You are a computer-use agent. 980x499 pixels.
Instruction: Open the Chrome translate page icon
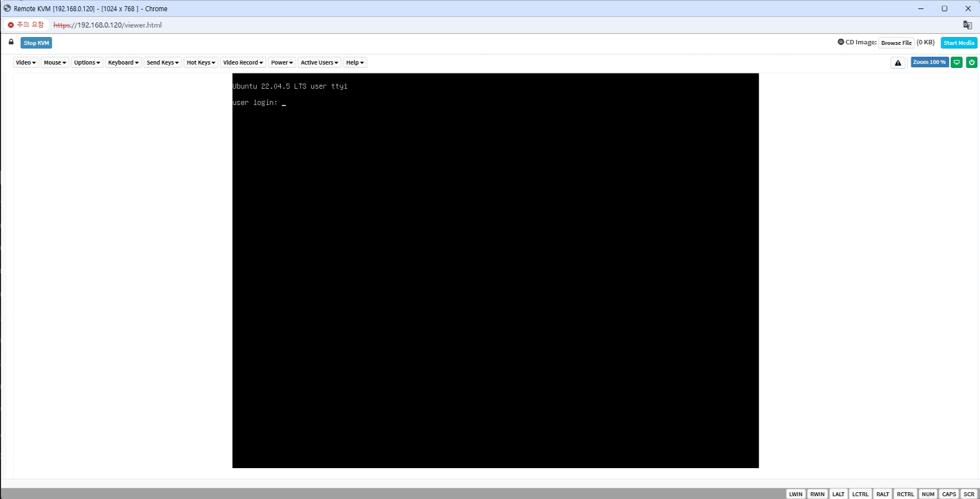968,25
